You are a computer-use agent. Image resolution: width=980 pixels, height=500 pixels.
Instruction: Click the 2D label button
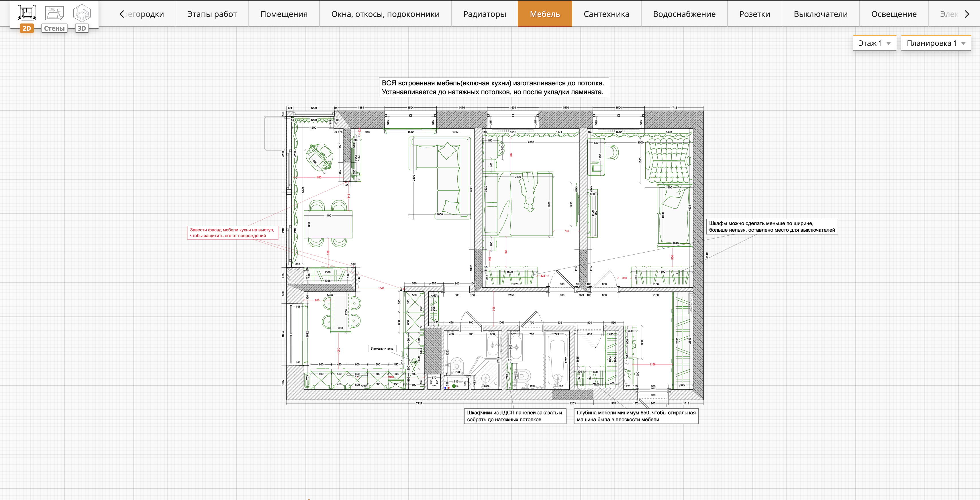[27, 29]
